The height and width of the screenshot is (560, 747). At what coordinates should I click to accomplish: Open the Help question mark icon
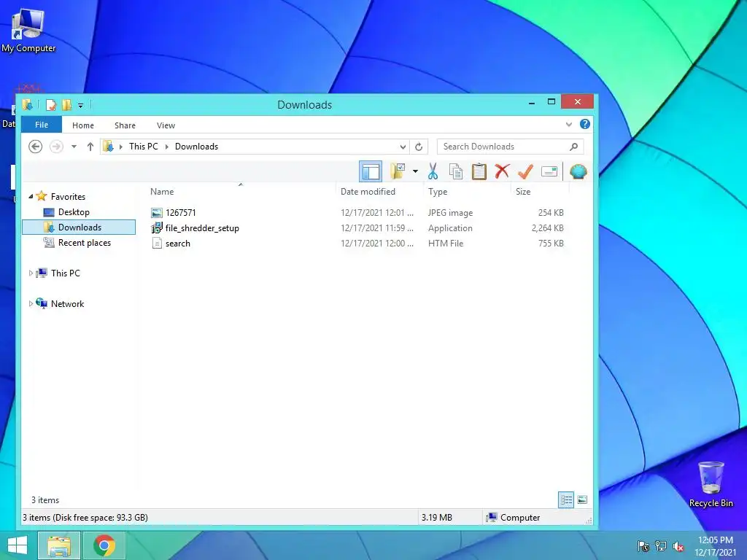pyautogui.click(x=585, y=124)
